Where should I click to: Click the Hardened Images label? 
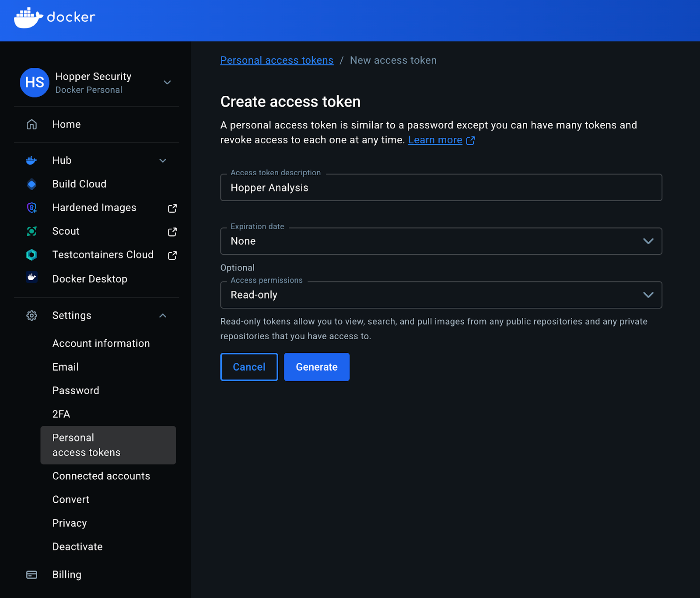[x=94, y=208]
